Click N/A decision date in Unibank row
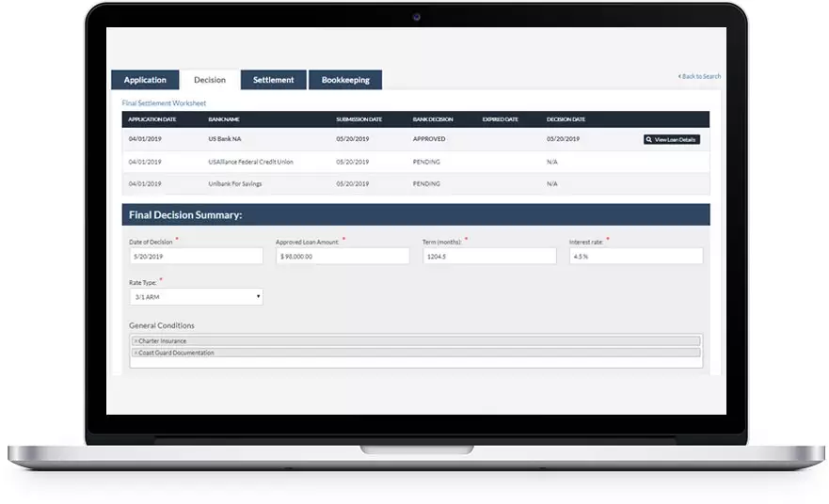 pyautogui.click(x=552, y=184)
